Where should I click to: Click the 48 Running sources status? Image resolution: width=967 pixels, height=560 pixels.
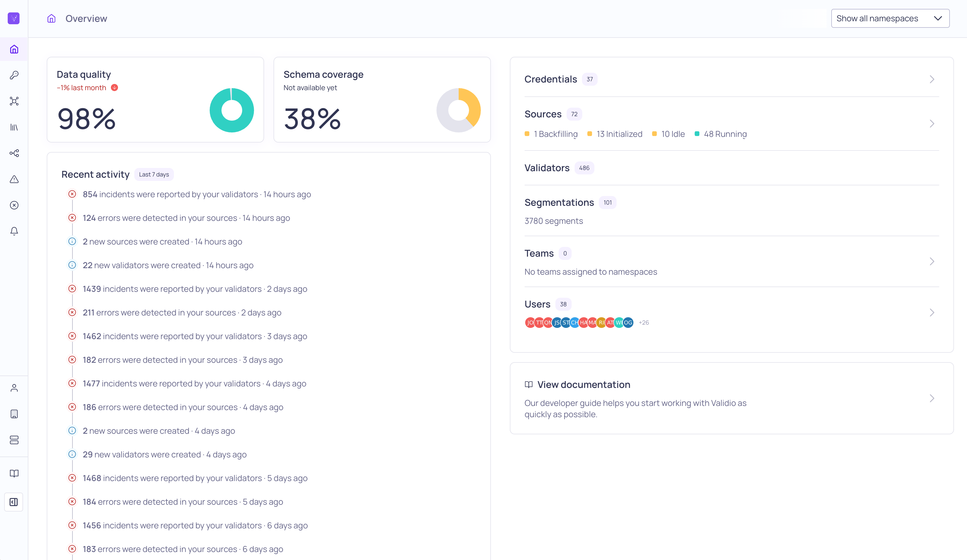721,134
